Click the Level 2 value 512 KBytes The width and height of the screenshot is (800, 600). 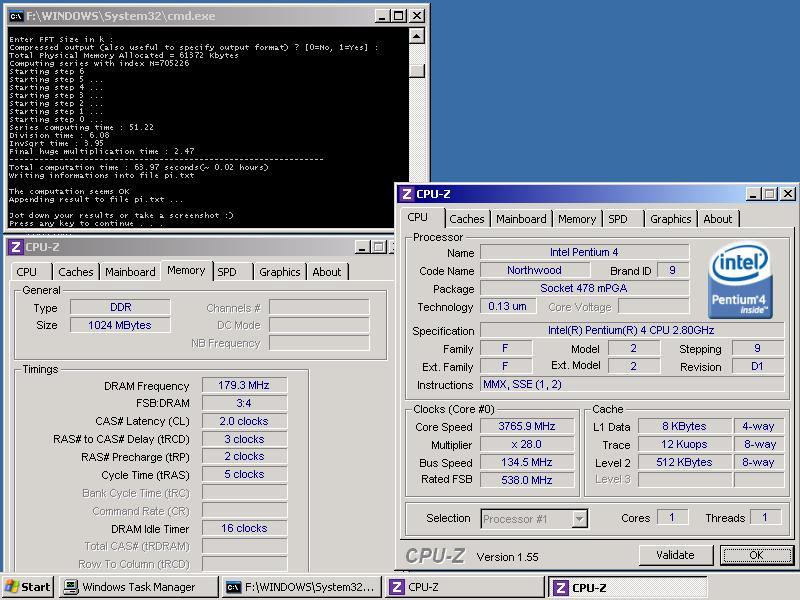click(684, 462)
